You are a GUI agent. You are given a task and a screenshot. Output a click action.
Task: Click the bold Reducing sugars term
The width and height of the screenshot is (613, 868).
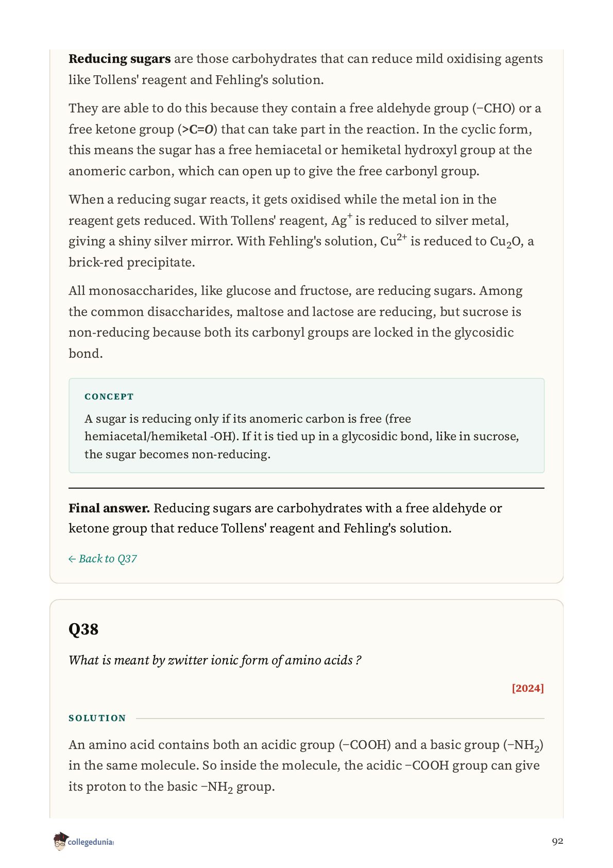click(120, 59)
